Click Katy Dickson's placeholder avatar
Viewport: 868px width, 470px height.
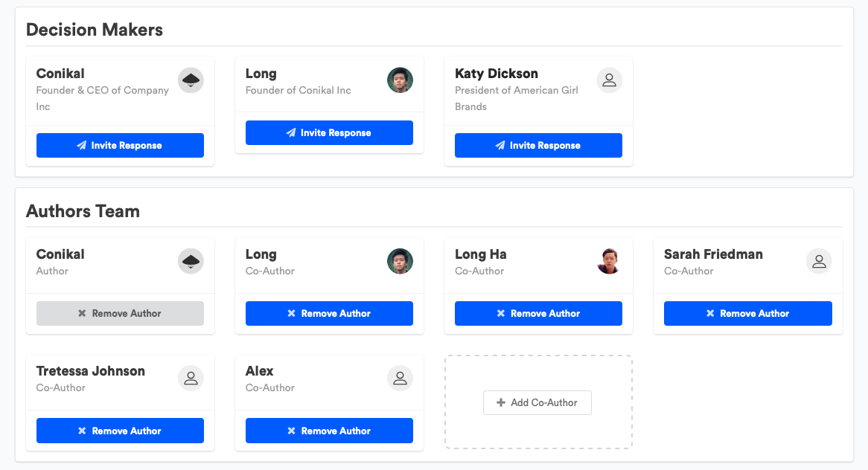(609, 80)
